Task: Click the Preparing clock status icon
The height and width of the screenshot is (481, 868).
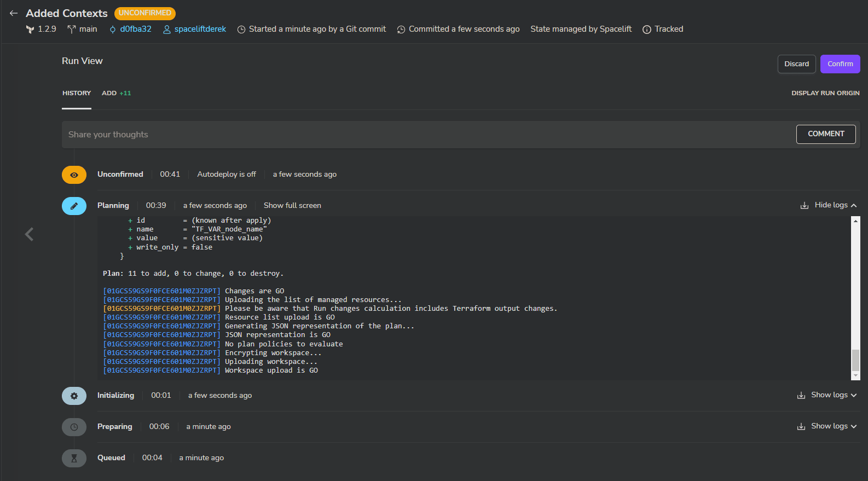Action: click(x=74, y=427)
